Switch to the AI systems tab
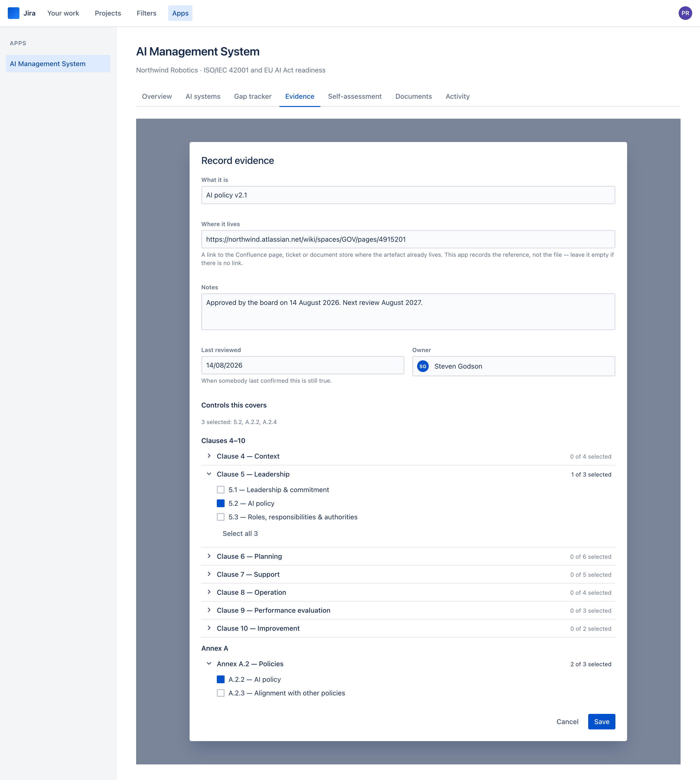This screenshot has width=700, height=780. point(203,96)
